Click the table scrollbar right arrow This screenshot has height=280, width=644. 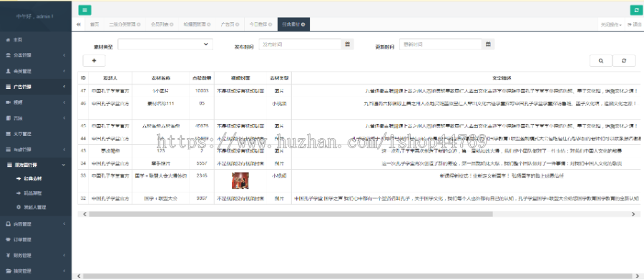click(x=633, y=214)
